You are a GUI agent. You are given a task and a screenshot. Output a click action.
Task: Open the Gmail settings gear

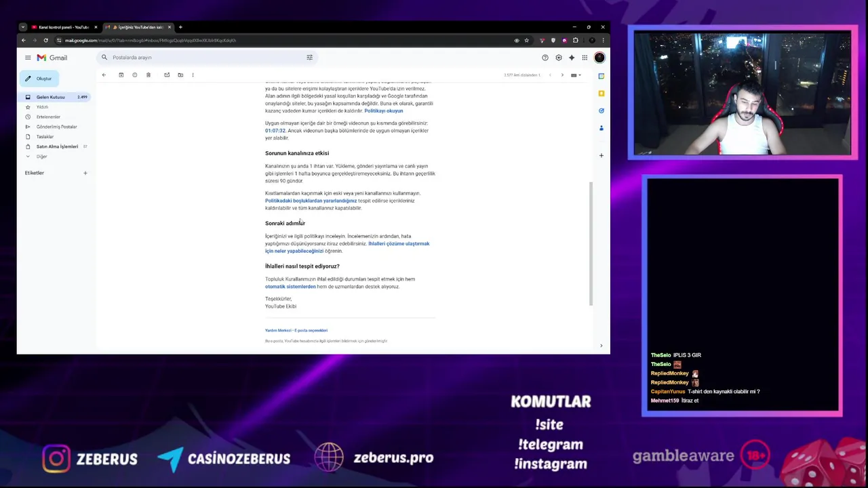point(559,58)
